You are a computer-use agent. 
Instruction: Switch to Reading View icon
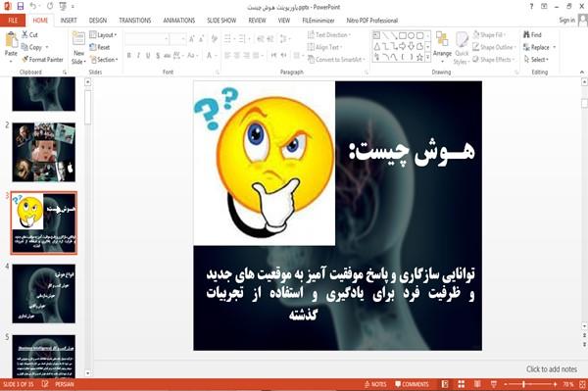point(477,384)
